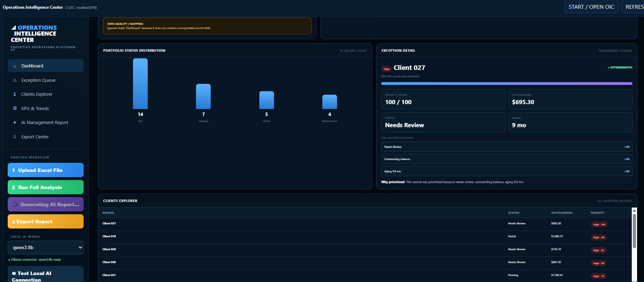Click the Paid bar showing 14 records
Viewport: 644px width, 282px height.
[140, 84]
